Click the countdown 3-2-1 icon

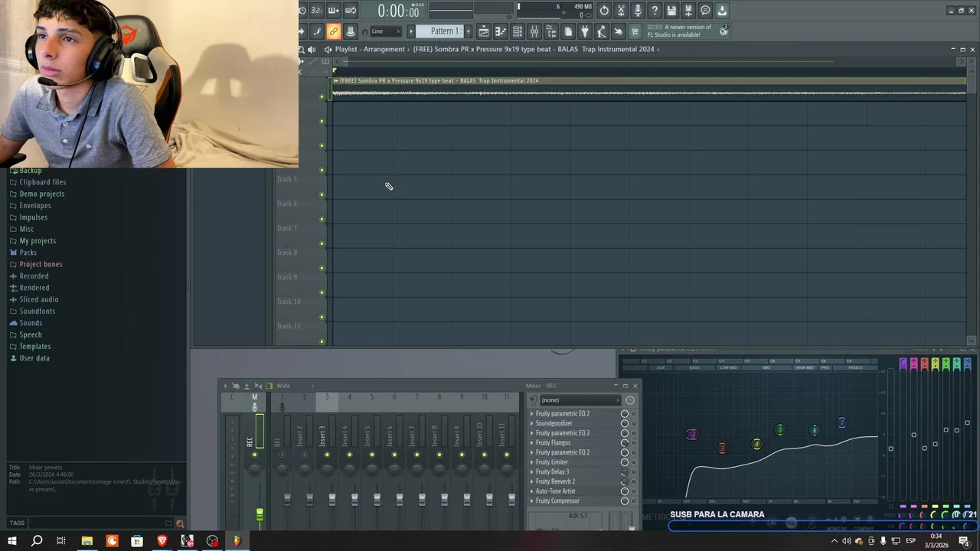[x=316, y=11]
